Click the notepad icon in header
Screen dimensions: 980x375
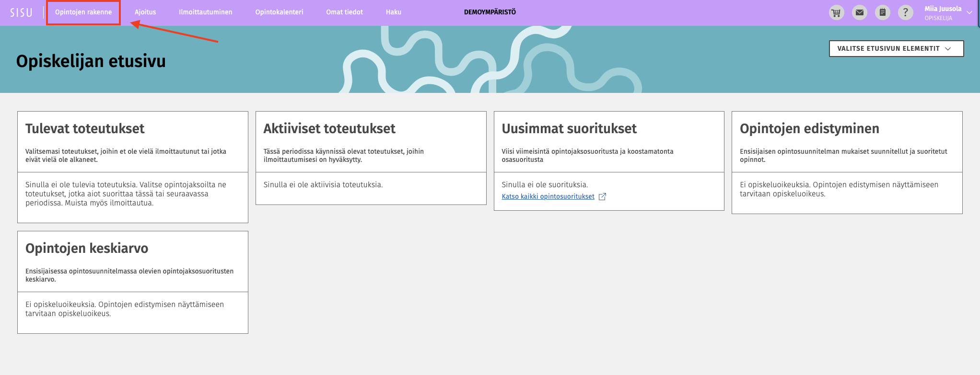[882, 13]
